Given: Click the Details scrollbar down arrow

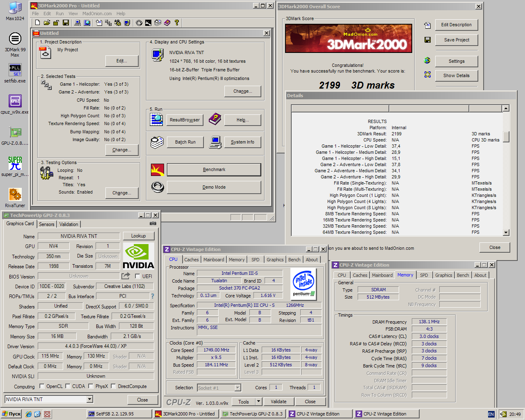Looking at the screenshot, I should tap(506, 233).
